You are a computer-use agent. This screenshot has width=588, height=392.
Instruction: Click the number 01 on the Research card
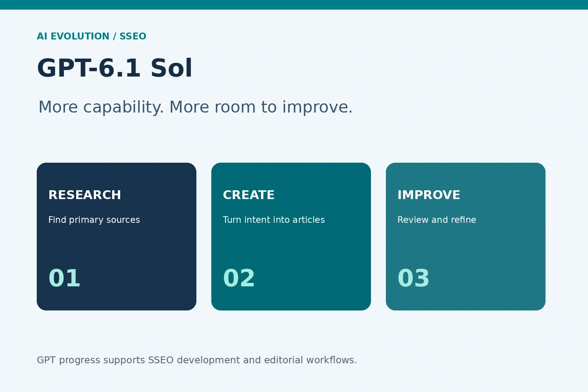[x=64, y=278]
